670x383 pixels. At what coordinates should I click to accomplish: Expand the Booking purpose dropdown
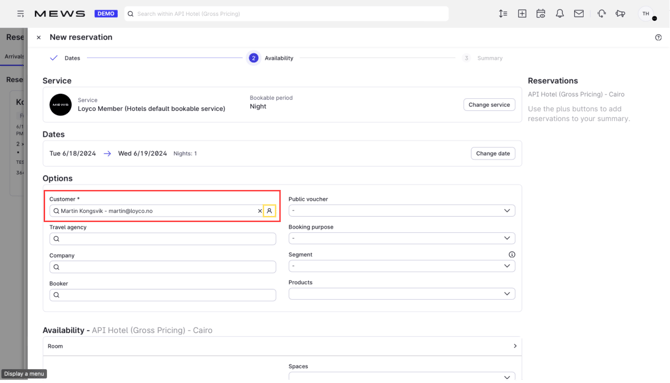click(x=402, y=238)
